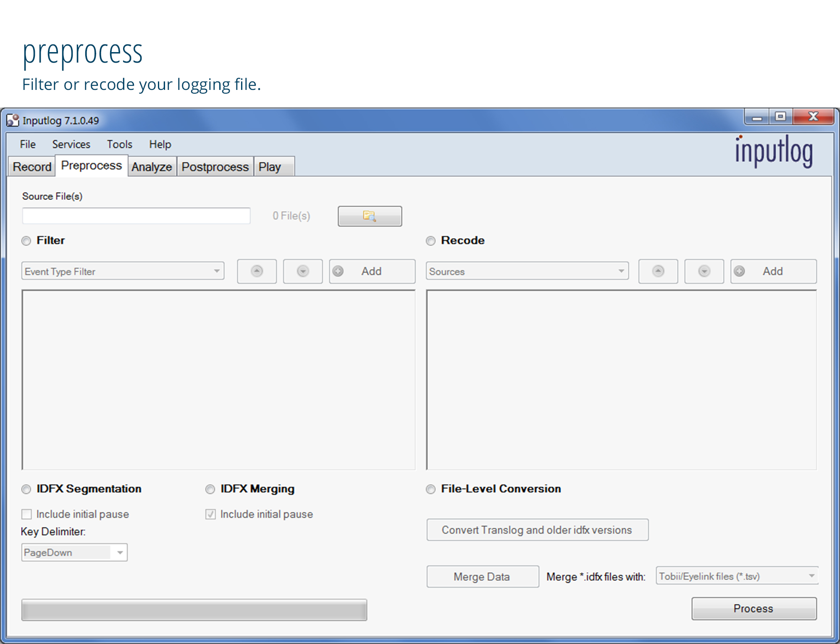Screen dimensions: 840x644
Task: Switch to the Analyze tab
Action: click(152, 167)
